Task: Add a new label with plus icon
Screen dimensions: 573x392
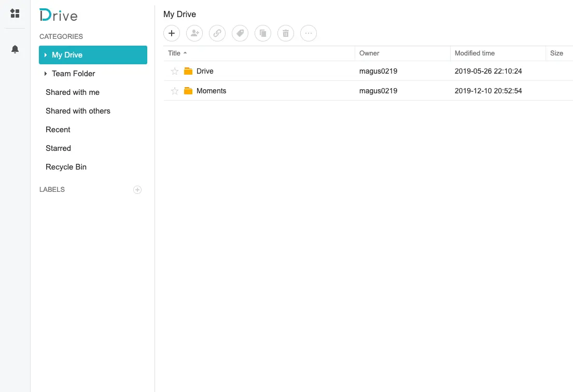Action: [137, 190]
